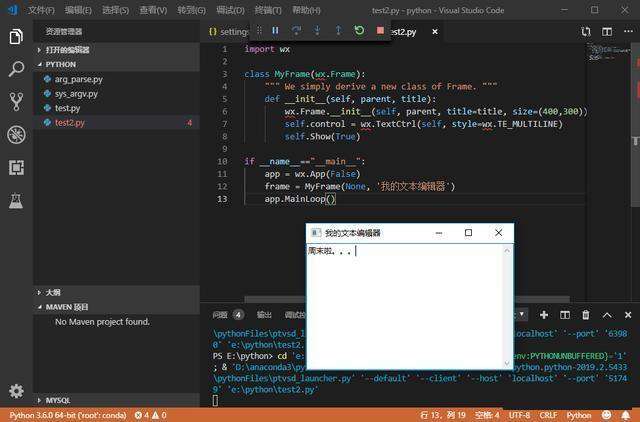The height and width of the screenshot is (422, 640).
Task: Step into in debug toolbar
Action: click(x=317, y=31)
